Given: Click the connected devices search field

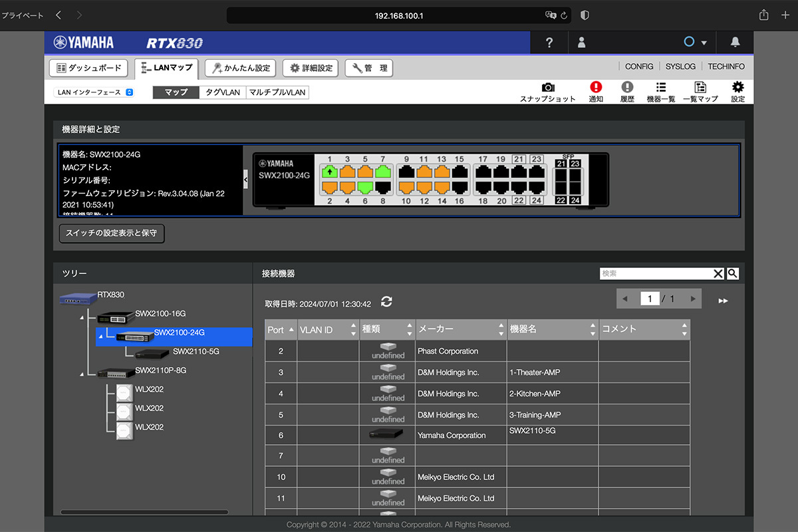Looking at the screenshot, I should 656,273.
